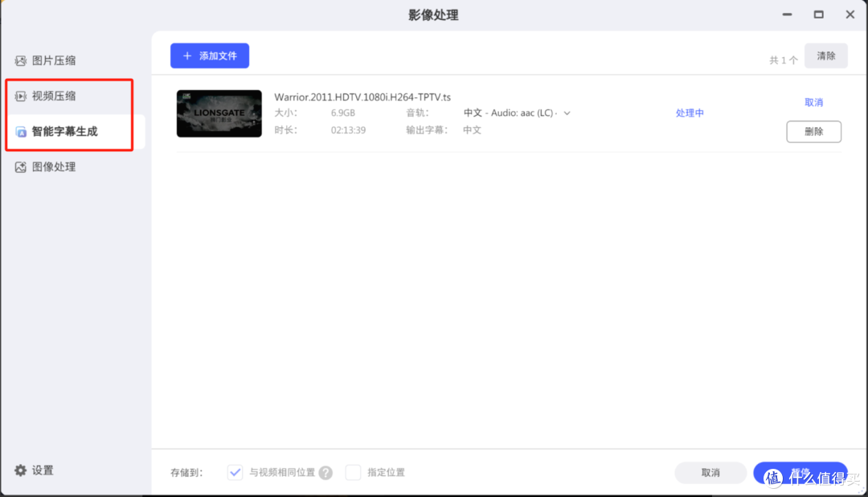Image resolution: width=868 pixels, height=497 pixels.
Task: Click the 视频压缩 sidebar icon
Action: pos(20,96)
